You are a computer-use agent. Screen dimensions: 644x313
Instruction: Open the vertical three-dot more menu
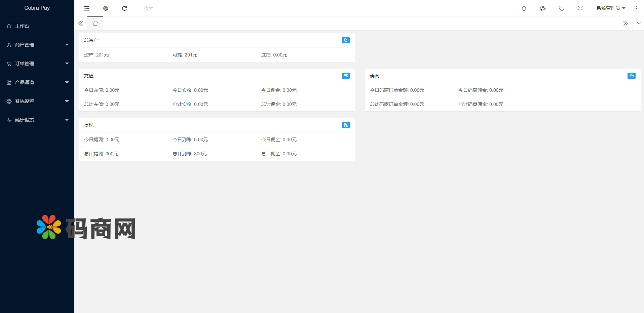pos(636,8)
